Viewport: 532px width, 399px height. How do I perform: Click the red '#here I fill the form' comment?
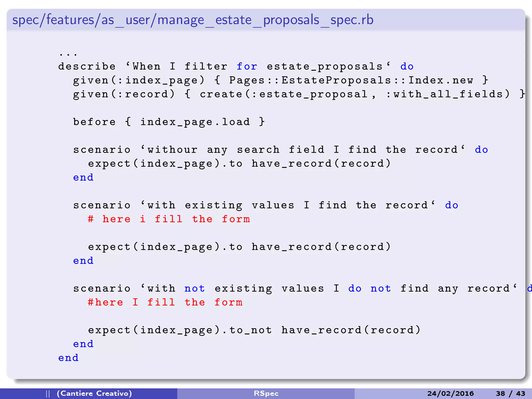[165, 302]
